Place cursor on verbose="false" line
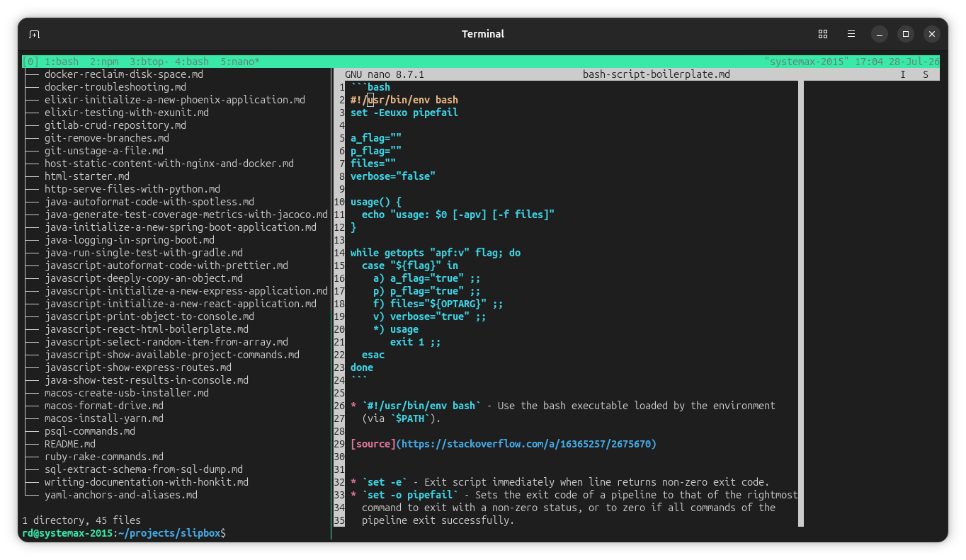966x560 pixels. [x=393, y=176]
